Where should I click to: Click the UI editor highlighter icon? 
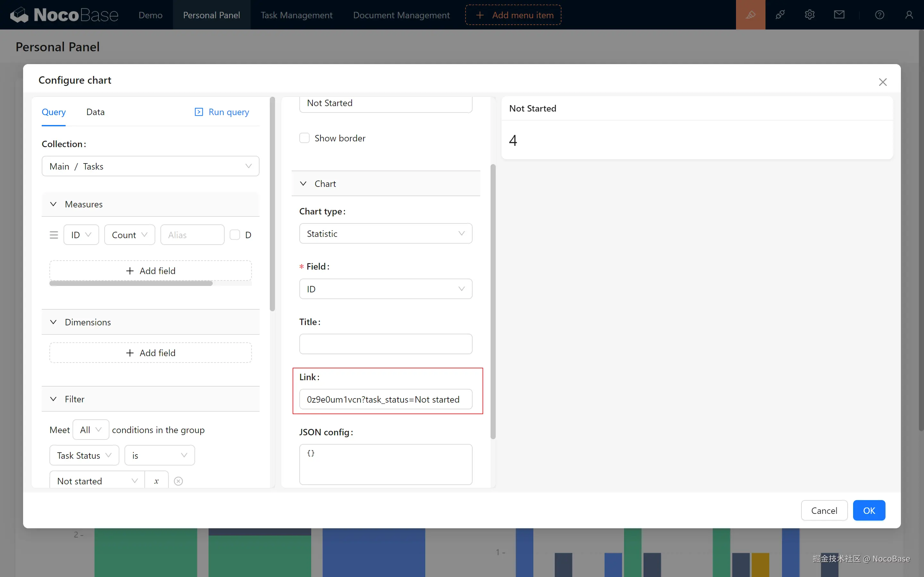click(750, 15)
